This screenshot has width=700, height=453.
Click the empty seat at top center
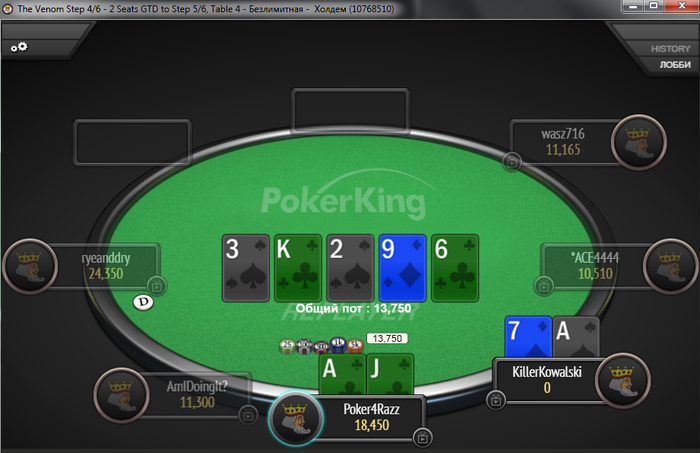coord(350,111)
